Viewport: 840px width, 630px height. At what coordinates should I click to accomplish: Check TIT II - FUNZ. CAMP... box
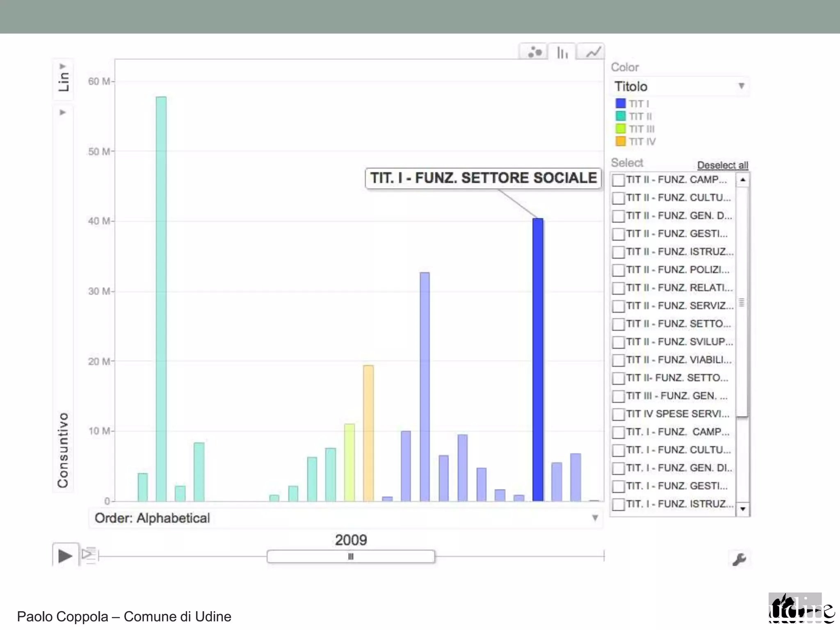click(x=618, y=180)
